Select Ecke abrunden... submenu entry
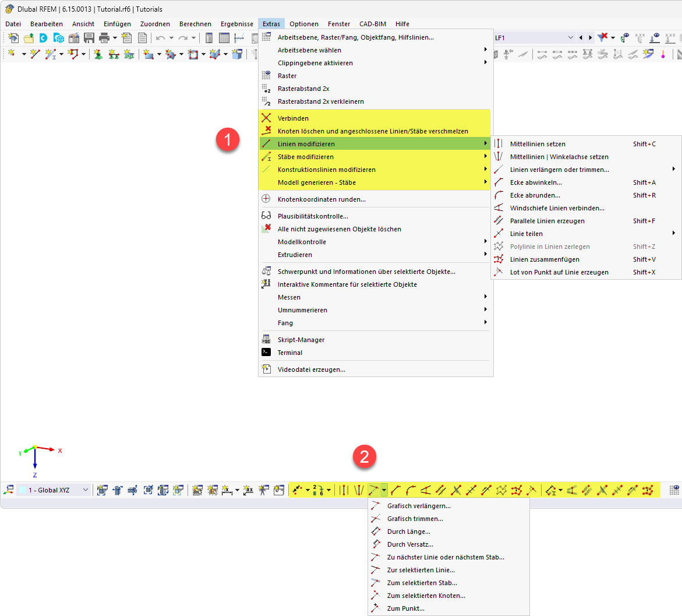 click(x=586, y=195)
